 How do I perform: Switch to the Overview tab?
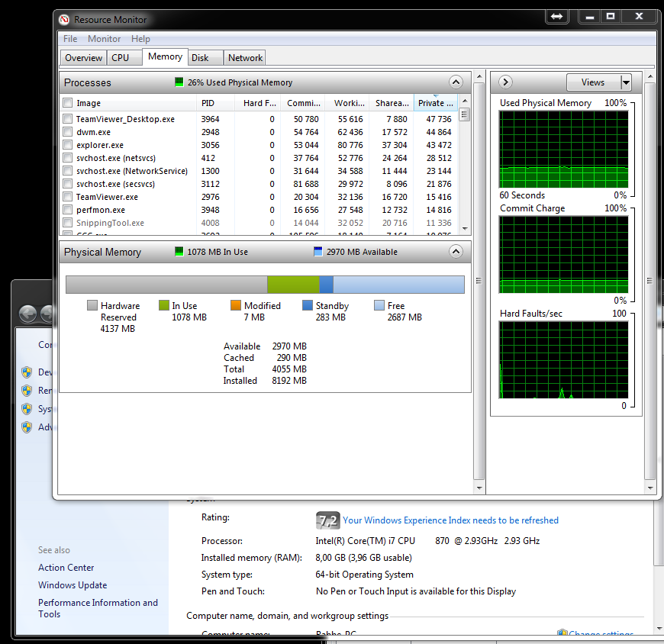pyautogui.click(x=83, y=57)
